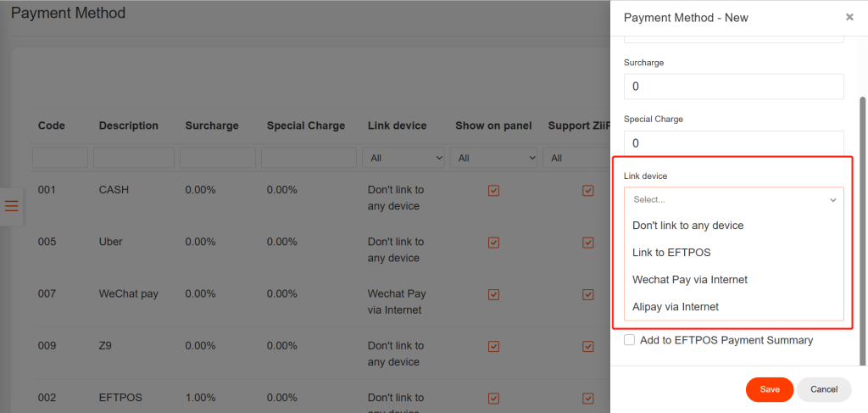Choose Don't link to any device option
The width and height of the screenshot is (868, 413).
(x=688, y=226)
